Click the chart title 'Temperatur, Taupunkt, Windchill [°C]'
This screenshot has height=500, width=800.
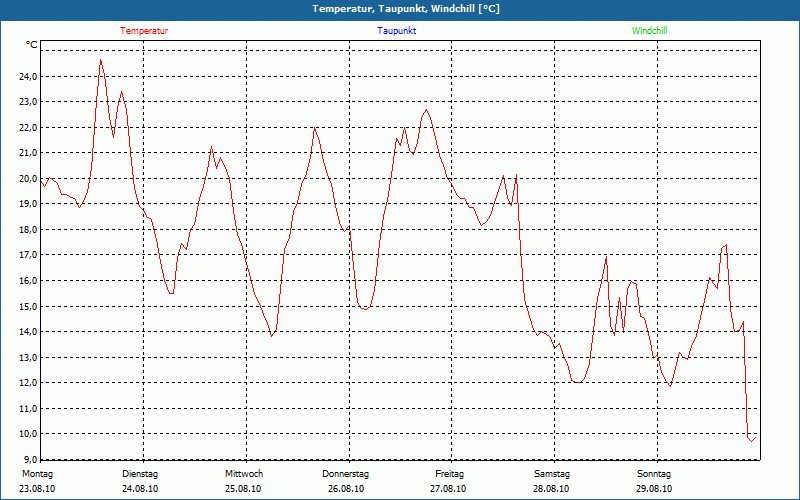pyautogui.click(x=406, y=9)
